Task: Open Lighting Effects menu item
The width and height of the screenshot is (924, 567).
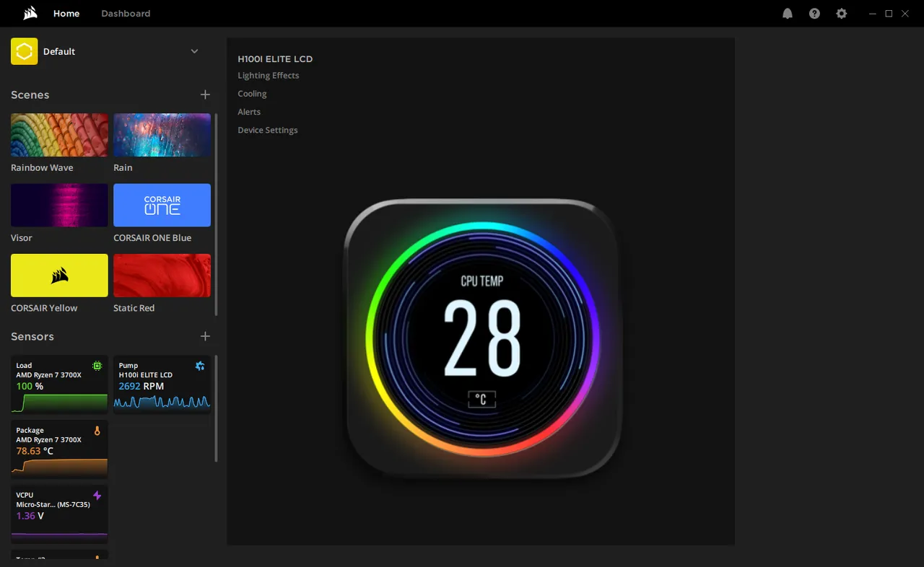Action: coord(269,76)
